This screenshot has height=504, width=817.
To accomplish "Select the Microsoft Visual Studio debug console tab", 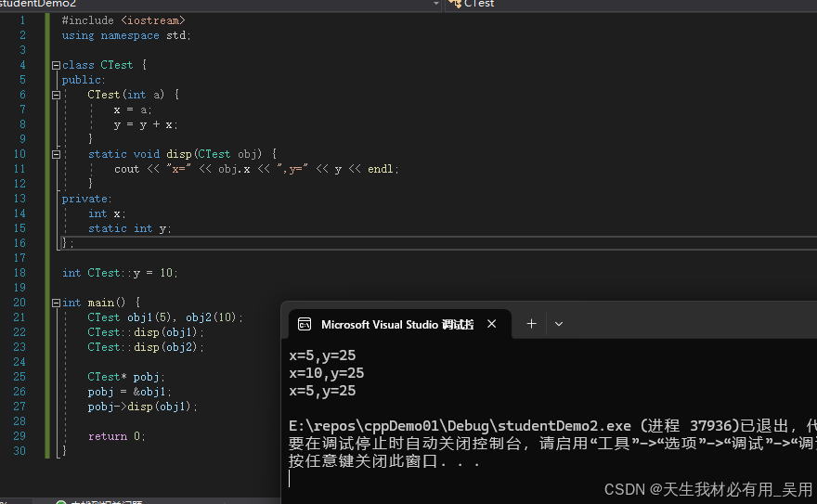I will 397,324.
